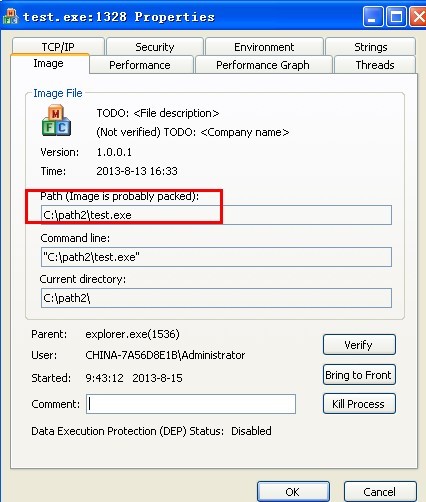Click user CHINA-7A56D8E1B\Administrator text
The height and width of the screenshot is (502, 426).
click(x=165, y=355)
